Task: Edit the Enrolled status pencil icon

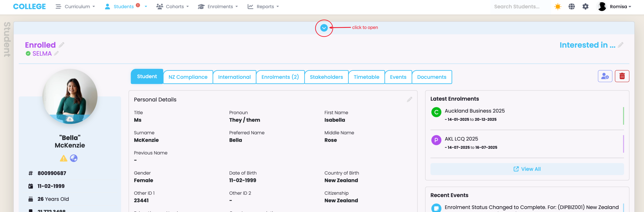Action: click(62, 45)
